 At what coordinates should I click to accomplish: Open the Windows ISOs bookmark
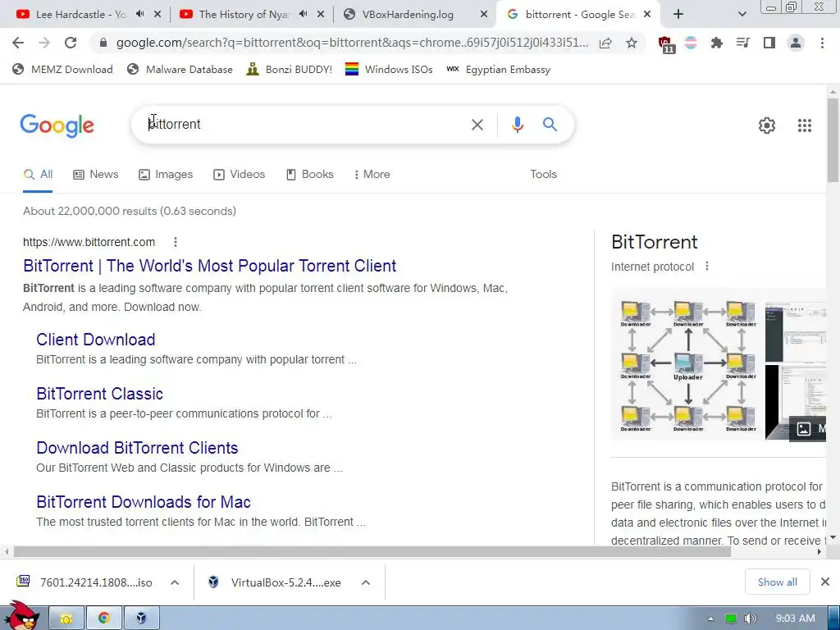click(389, 69)
